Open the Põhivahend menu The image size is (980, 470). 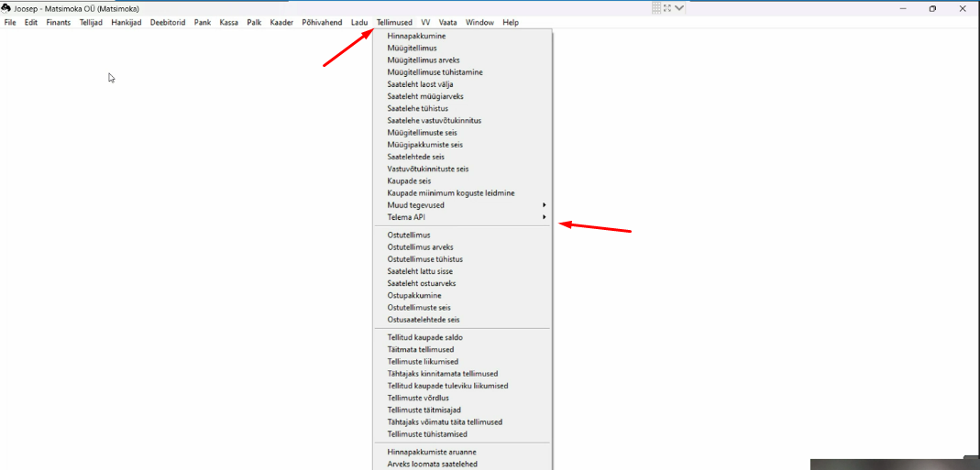click(322, 22)
